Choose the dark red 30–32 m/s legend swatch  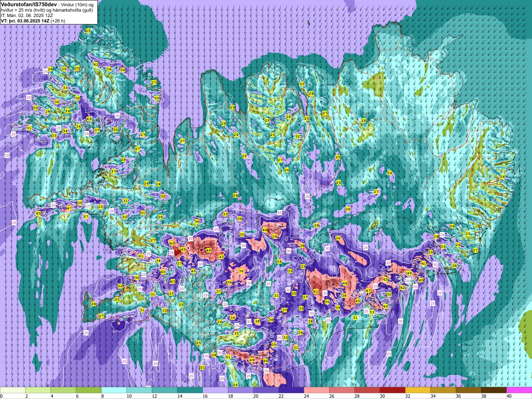coord(393,390)
